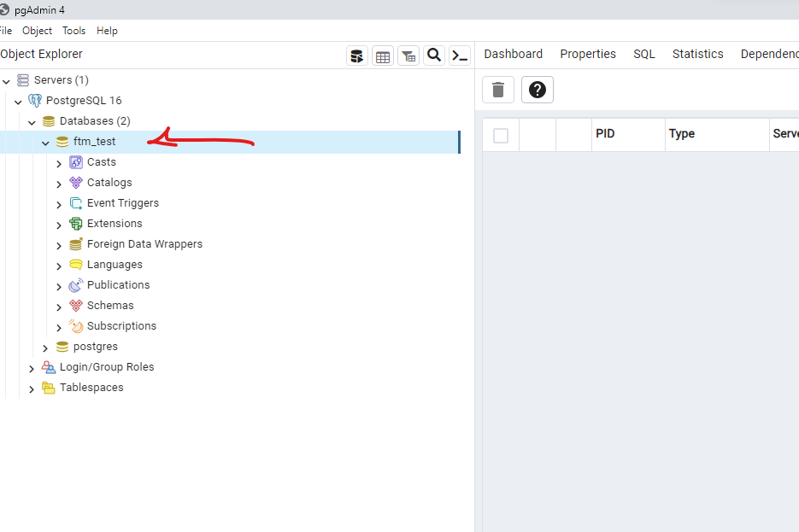Open the Help menu

coord(107,31)
